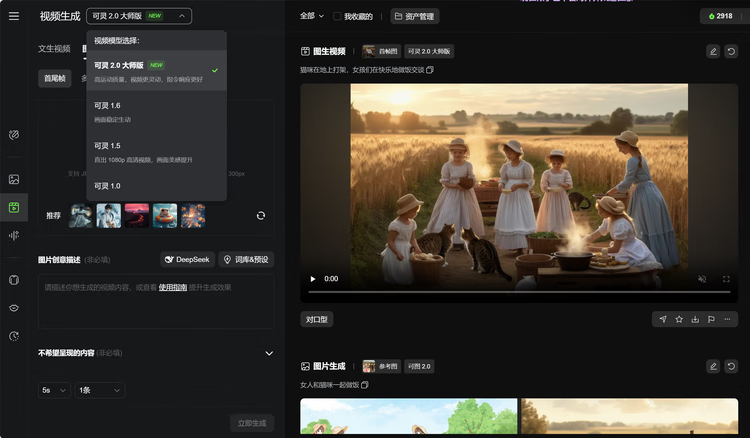Tick the 我收藏的 checkbox
Screen dimensions: 750x438
[x=337, y=16]
